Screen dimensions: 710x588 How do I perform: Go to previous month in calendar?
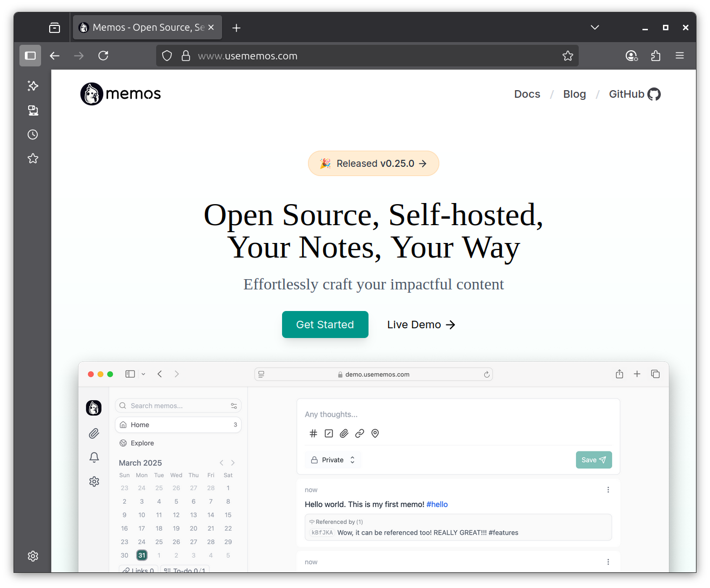tap(222, 463)
